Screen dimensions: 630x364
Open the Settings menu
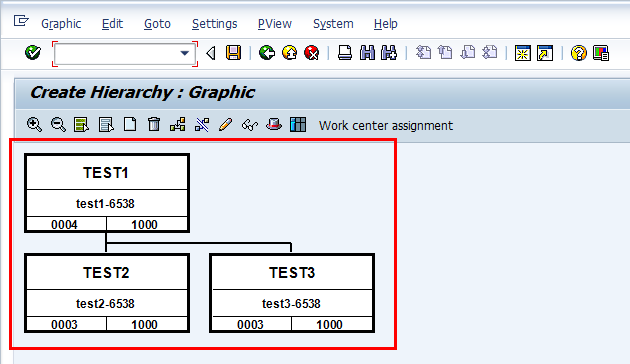coord(215,24)
